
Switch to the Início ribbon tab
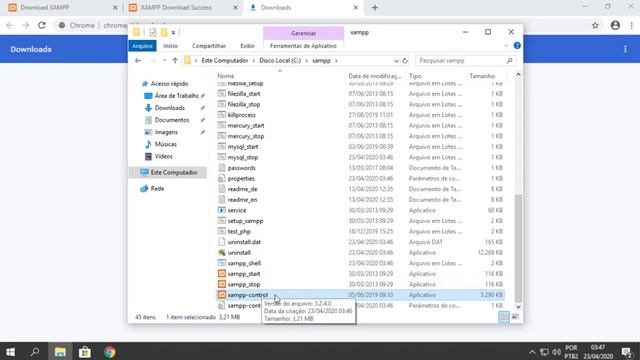(x=171, y=46)
